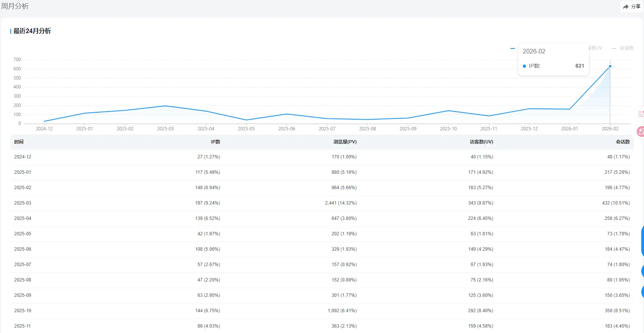644x333 pixels.
Task: Click the 浏览量(PV) column header
Action: click(345, 142)
